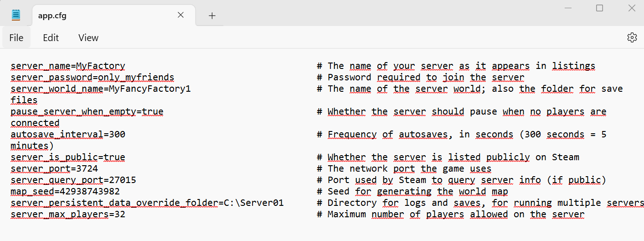Place cursor after server_name=MyFactory

pyautogui.click(x=125, y=66)
